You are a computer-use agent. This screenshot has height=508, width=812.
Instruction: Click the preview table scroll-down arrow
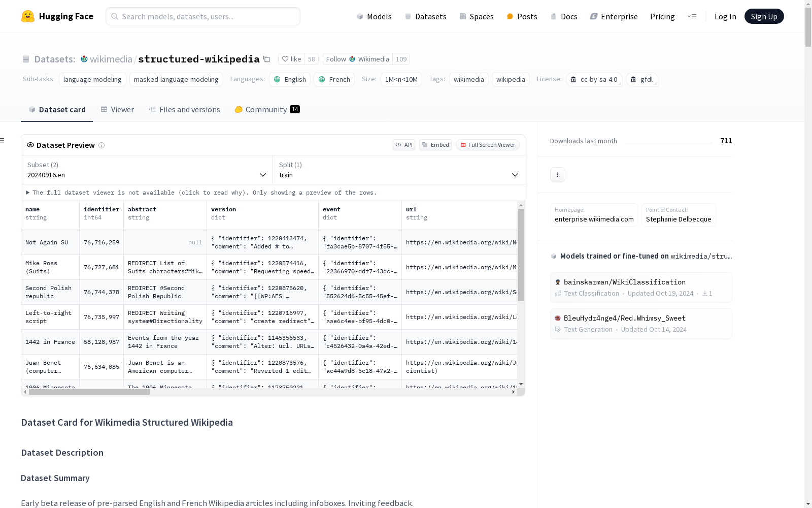(x=521, y=385)
